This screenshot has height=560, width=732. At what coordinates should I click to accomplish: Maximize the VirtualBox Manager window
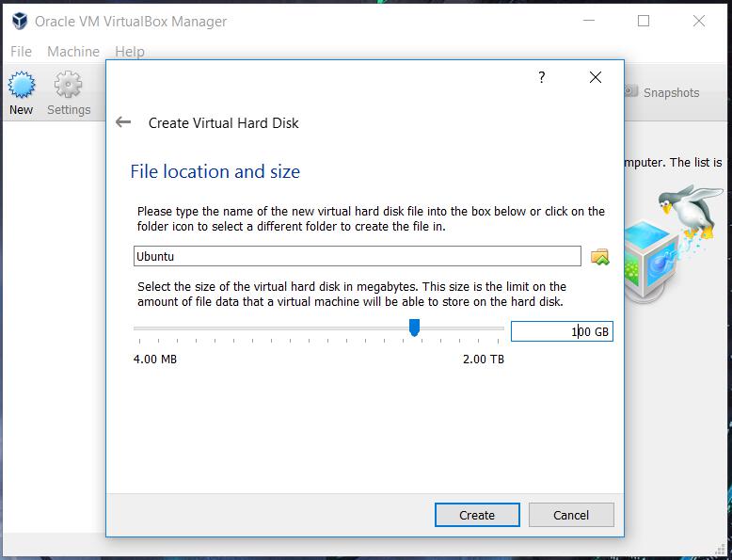point(644,21)
